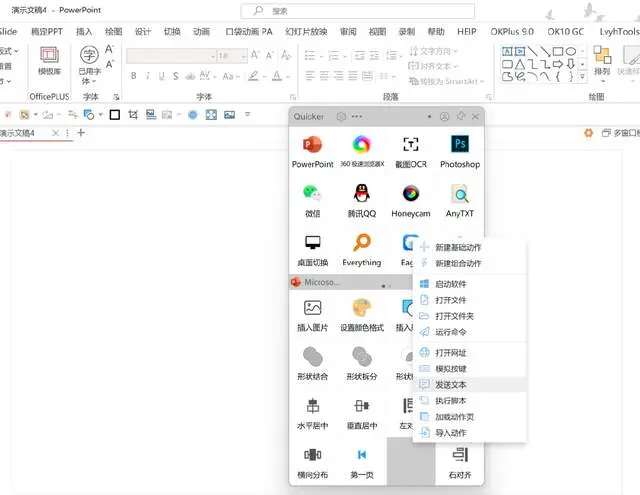Click the 多窗口 multi-window button
The image size is (640, 495).
coord(620,133)
